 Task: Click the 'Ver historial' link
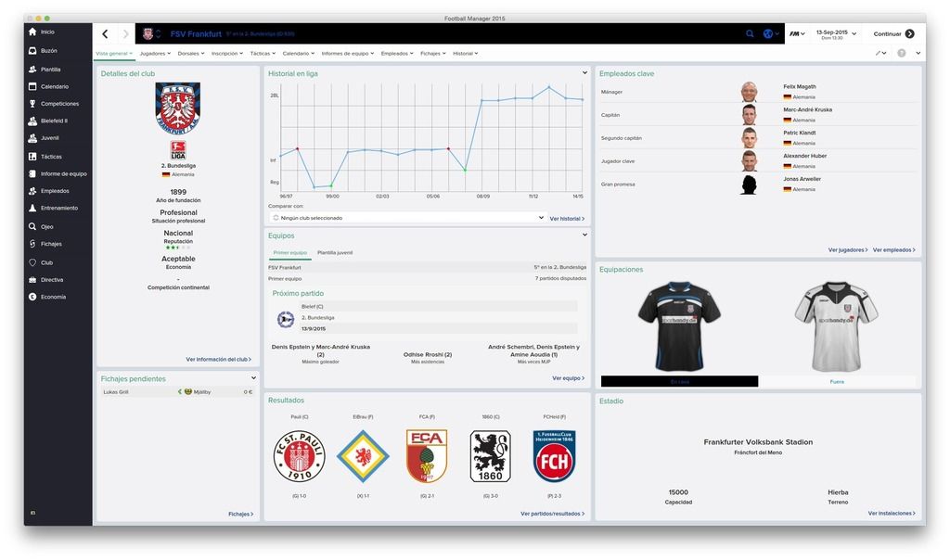(567, 219)
